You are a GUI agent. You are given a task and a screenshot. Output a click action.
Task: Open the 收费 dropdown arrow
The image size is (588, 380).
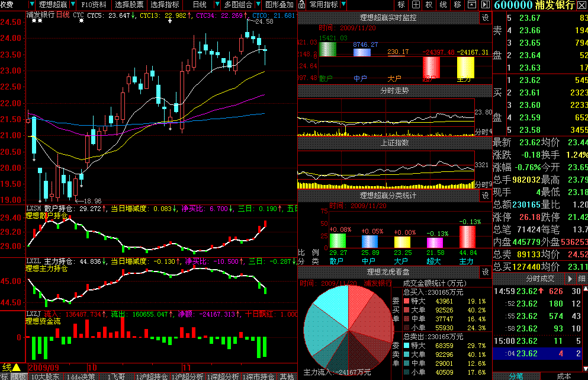pyautogui.click(x=31, y=5)
